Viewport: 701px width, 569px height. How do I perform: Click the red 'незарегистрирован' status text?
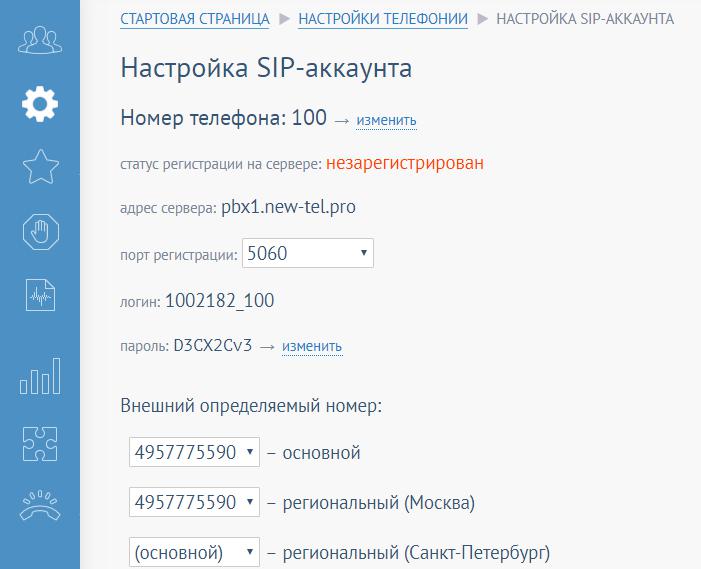point(404,163)
